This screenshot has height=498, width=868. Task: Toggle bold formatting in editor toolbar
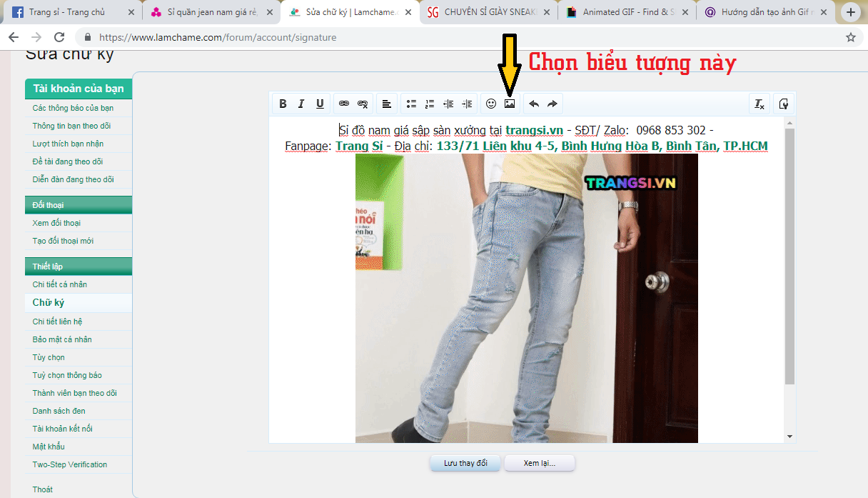pyautogui.click(x=283, y=104)
